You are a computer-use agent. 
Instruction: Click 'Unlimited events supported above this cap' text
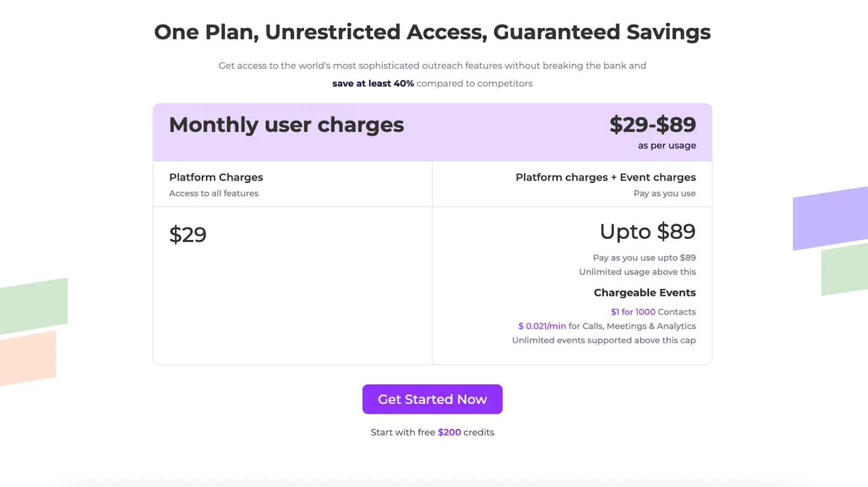pos(604,340)
